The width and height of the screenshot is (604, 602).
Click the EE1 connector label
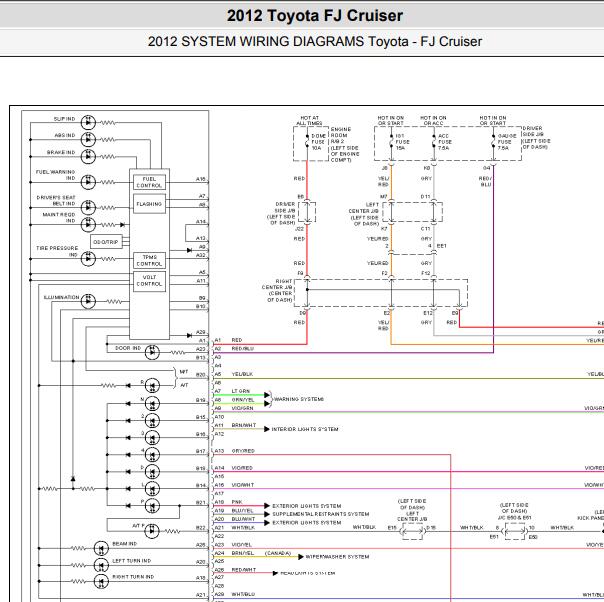442,246
